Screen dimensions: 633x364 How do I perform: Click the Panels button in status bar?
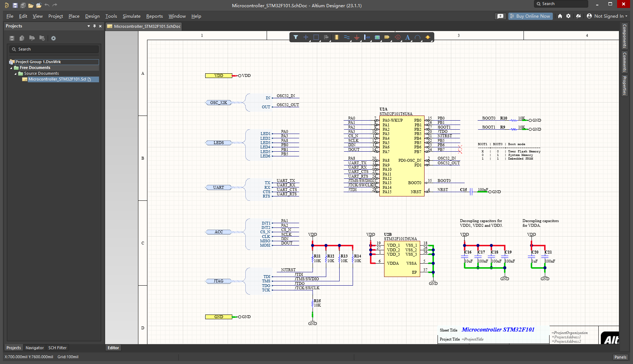point(620,357)
